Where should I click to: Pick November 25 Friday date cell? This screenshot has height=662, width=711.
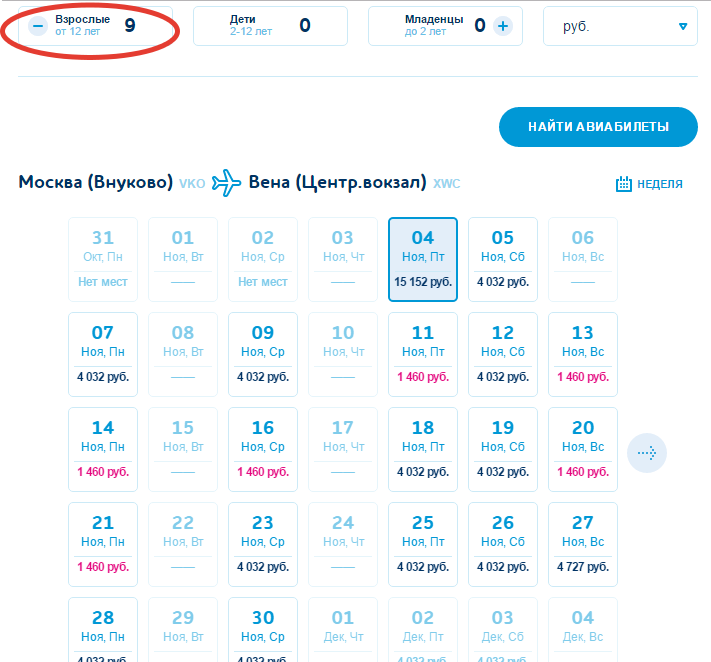(423, 543)
